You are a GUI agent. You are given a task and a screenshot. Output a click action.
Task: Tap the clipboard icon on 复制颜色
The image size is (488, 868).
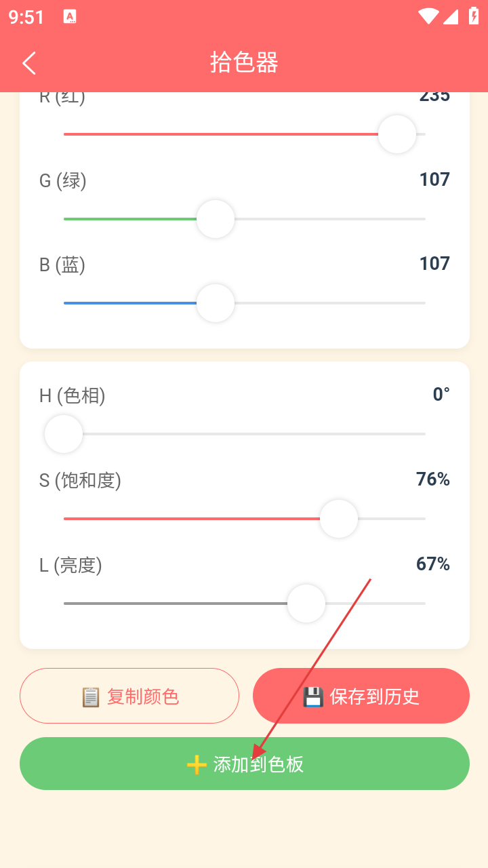[x=90, y=696]
